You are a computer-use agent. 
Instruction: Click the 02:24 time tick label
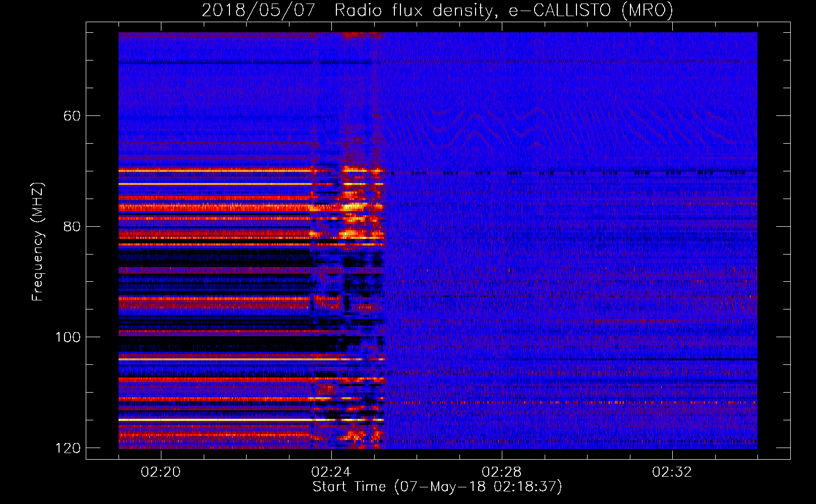tap(331, 472)
